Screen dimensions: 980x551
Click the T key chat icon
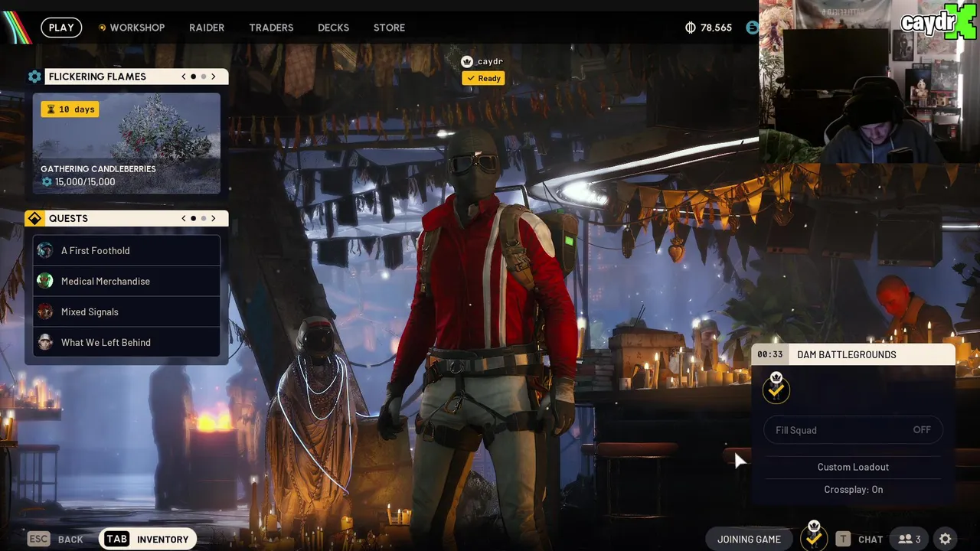[843, 539]
